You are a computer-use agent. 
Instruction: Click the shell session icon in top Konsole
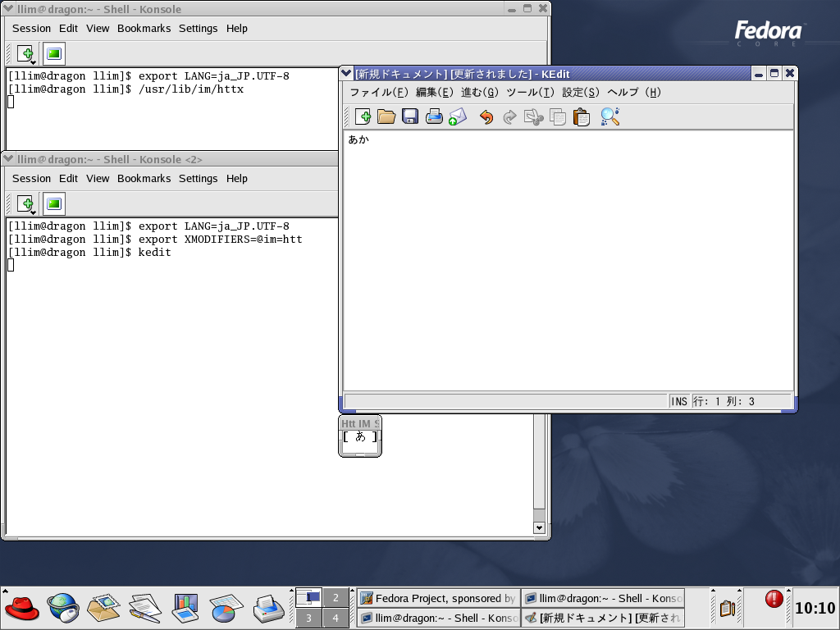[x=53, y=53]
